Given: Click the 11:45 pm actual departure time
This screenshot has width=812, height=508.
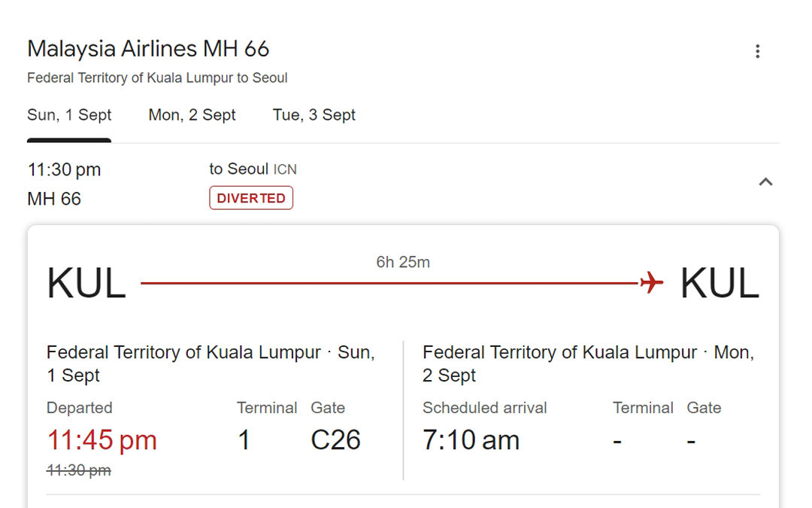Looking at the screenshot, I should tap(101, 440).
